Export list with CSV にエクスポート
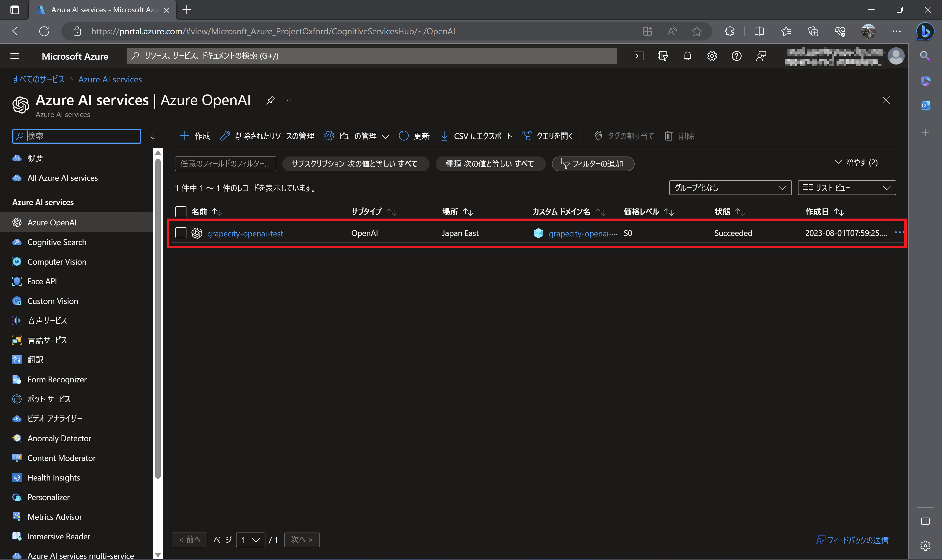Screen dimensions: 942x560 coord(476,136)
